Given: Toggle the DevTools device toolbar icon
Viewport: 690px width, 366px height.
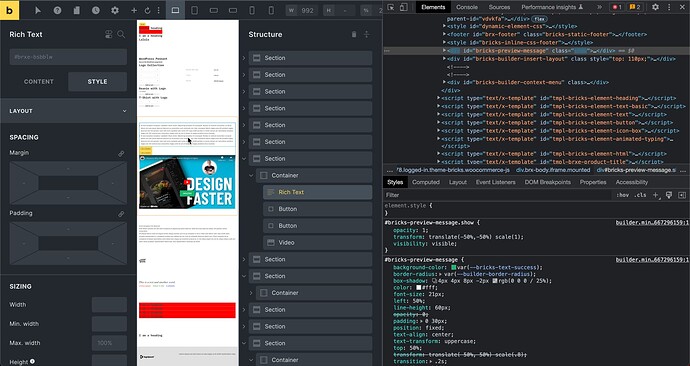Looking at the screenshot, I should coord(403,7).
